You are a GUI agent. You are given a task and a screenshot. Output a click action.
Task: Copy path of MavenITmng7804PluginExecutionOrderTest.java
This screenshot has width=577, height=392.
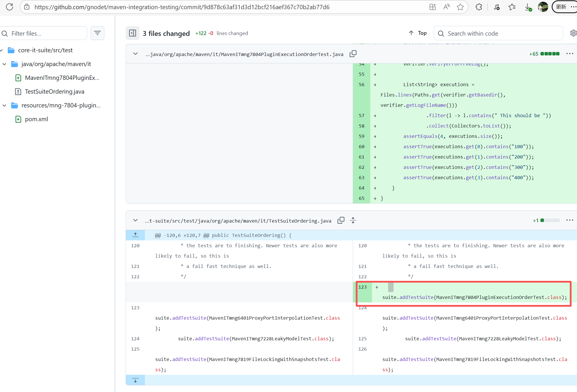(353, 54)
